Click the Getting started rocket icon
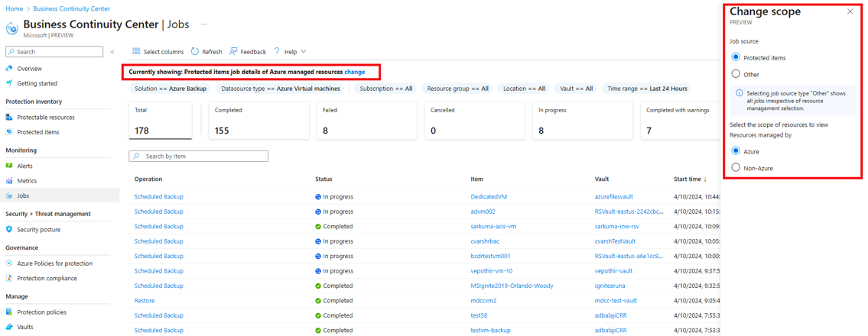Viewport: 868px width, 336px height. (x=9, y=83)
